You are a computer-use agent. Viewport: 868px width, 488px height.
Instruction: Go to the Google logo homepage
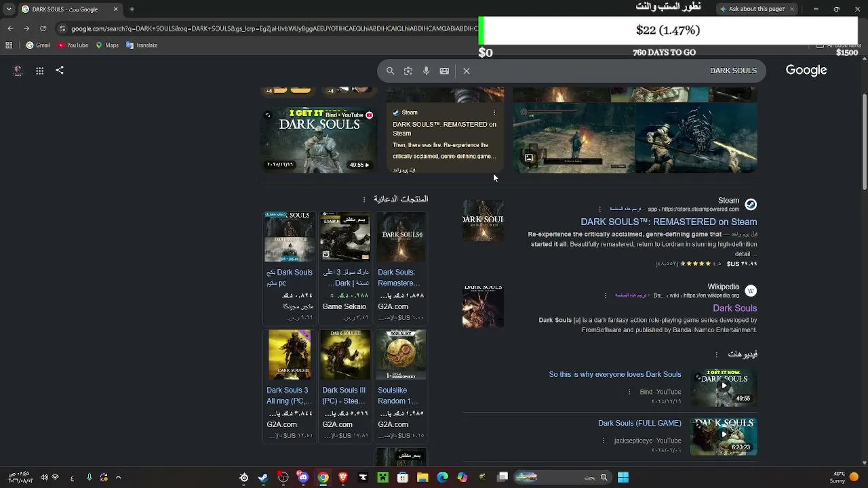[806, 70]
